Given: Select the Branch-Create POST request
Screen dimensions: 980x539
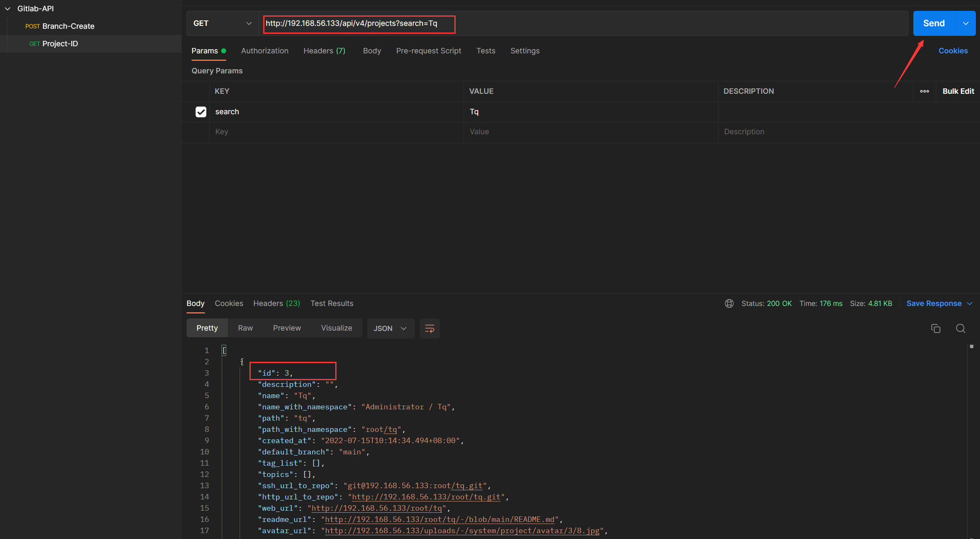Looking at the screenshot, I should point(68,26).
